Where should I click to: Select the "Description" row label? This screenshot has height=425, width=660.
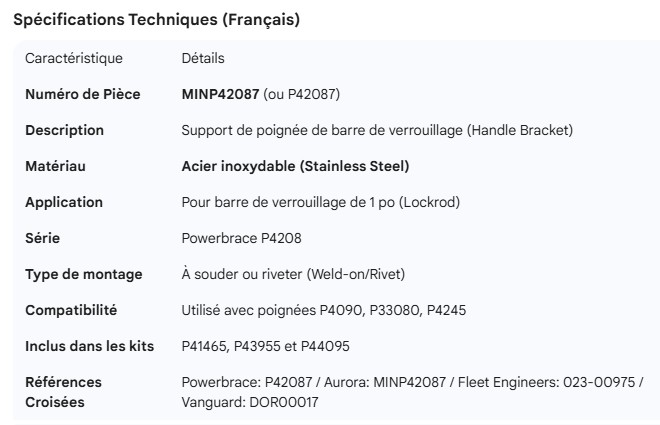click(x=64, y=130)
